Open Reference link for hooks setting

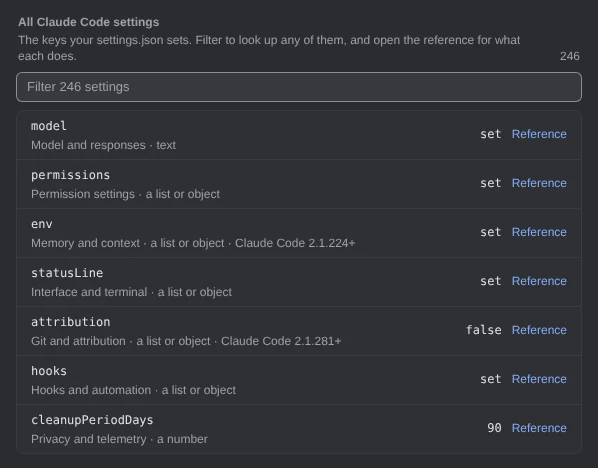[x=539, y=379]
